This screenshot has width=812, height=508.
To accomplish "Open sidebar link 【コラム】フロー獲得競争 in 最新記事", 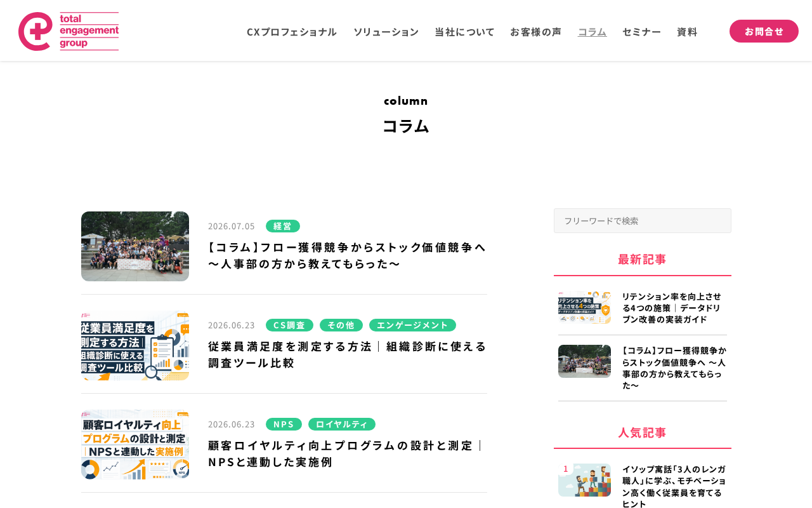I will tap(674, 368).
